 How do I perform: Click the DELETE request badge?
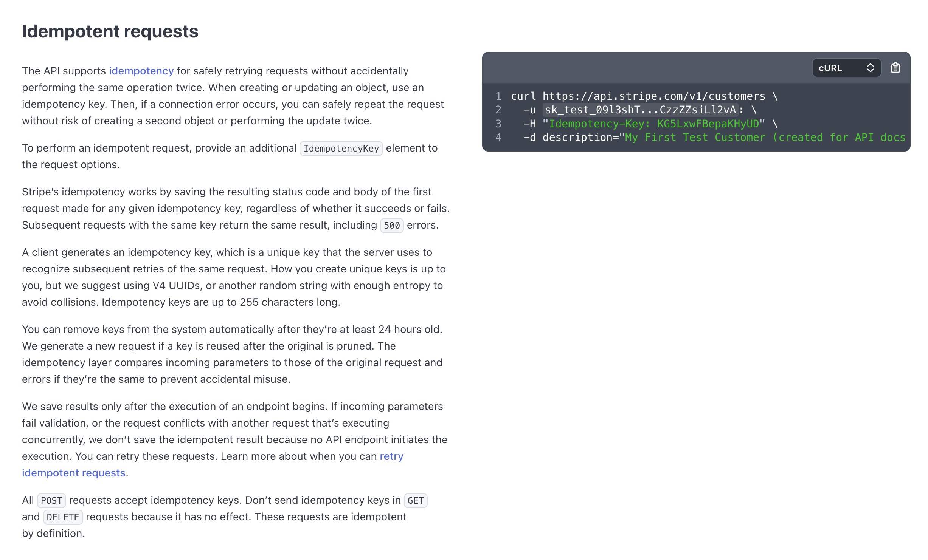[62, 517]
